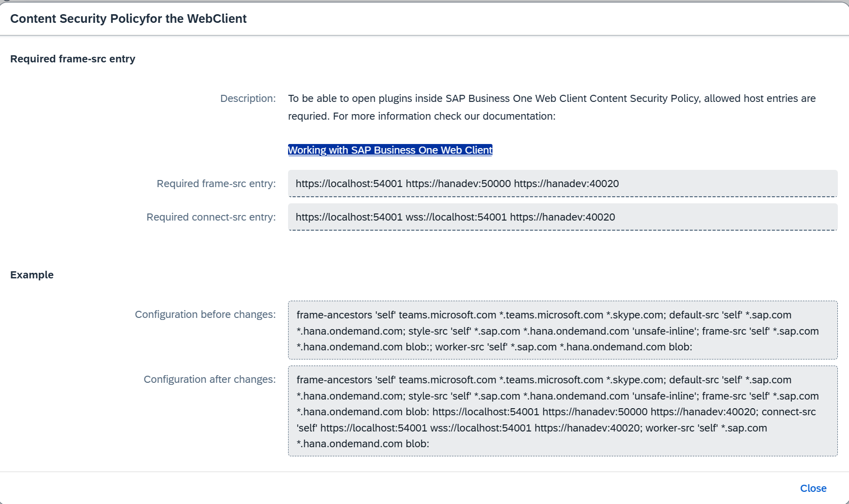Click the Example section heading

point(32,275)
